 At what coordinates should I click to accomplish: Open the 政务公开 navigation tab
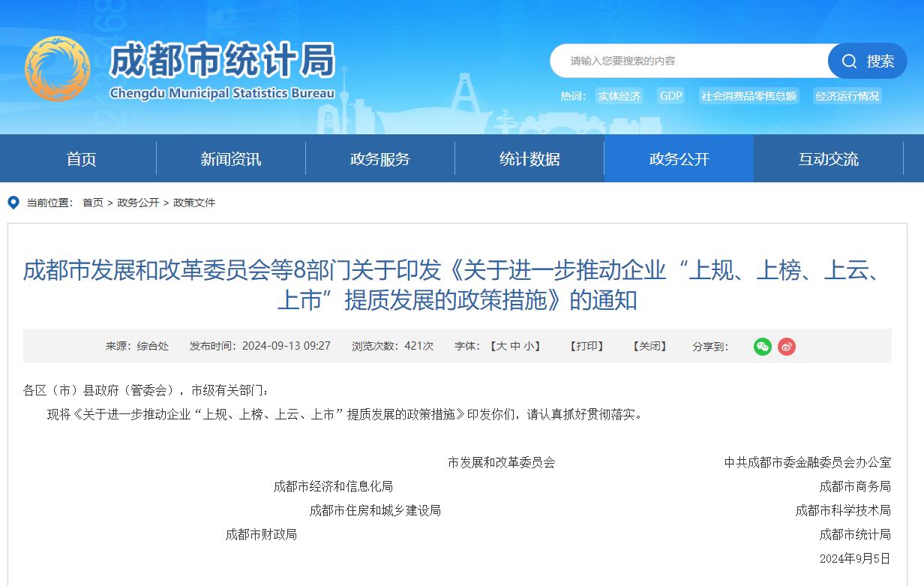679,159
